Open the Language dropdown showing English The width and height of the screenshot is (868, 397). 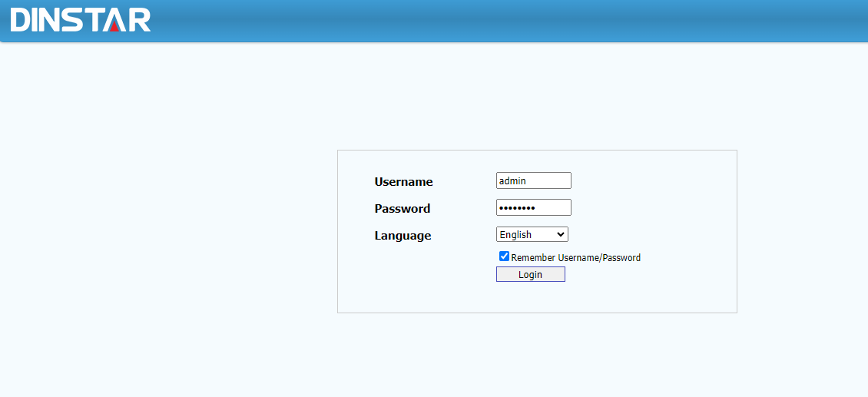point(532,234)
